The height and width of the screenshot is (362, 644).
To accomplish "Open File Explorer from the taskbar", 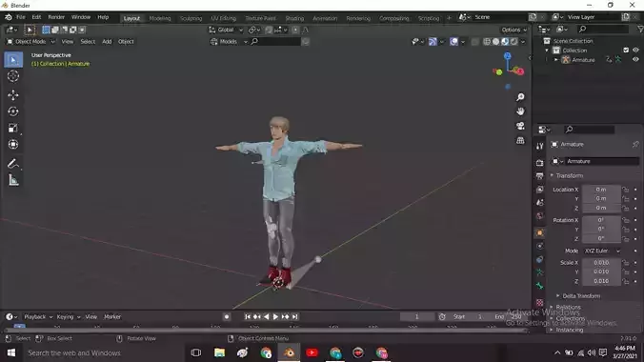I will (219, 352).
